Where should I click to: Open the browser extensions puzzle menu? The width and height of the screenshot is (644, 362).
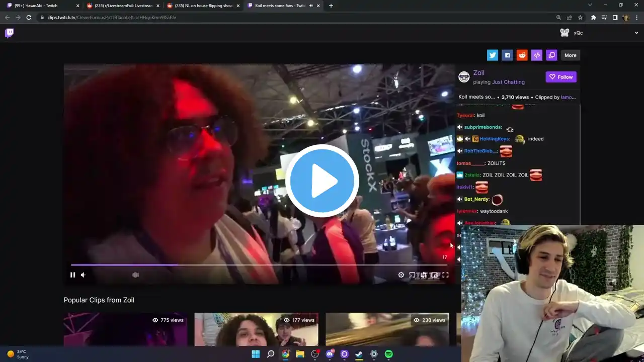tap(593, 17)
